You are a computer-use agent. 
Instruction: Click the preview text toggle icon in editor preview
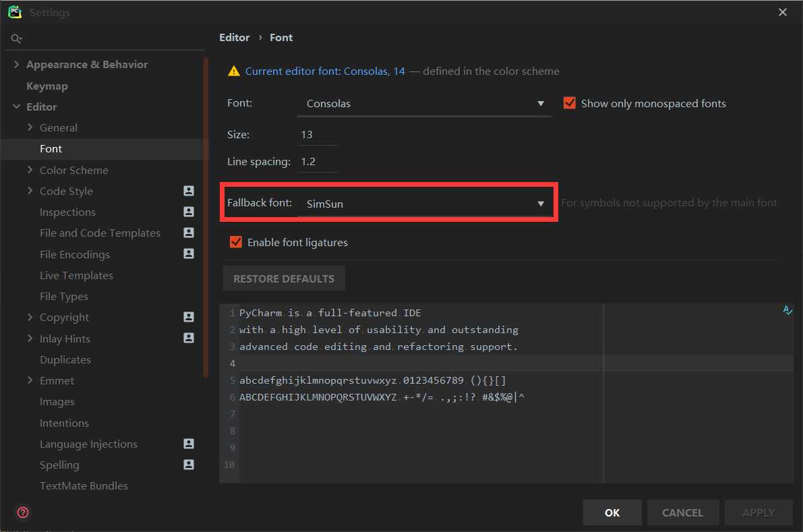coord(787,310)
